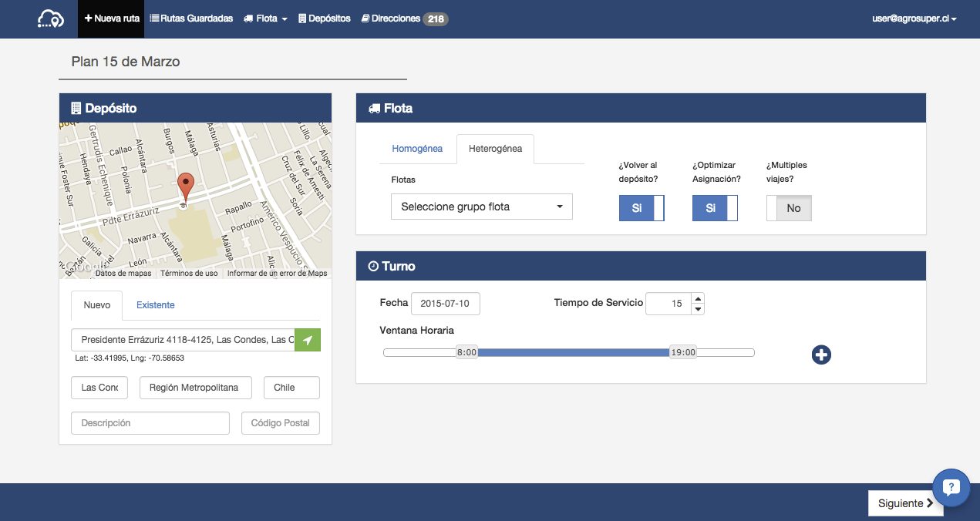Open Rutas Guardadas list
The height and width of the screenshot is (521, 980).
[191, 18]
